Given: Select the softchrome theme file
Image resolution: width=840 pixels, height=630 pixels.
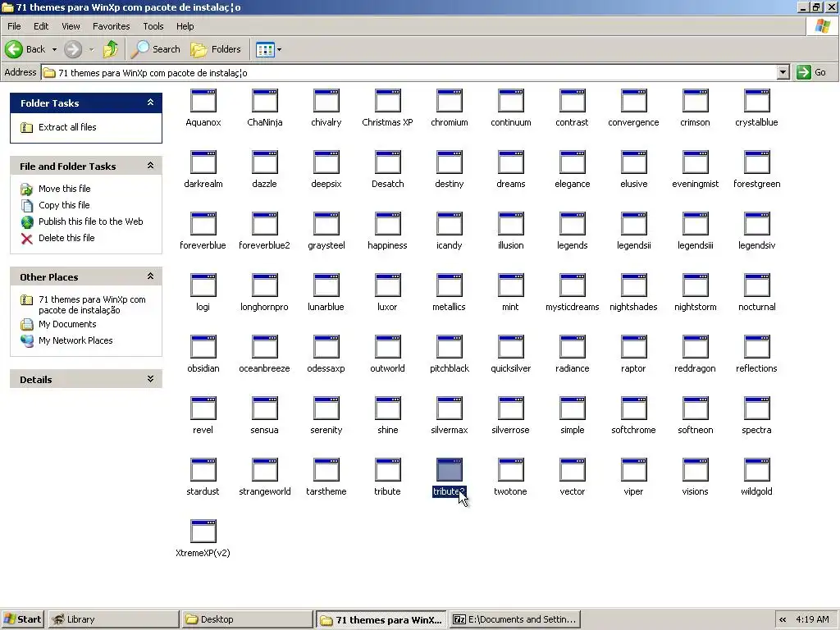Looking at the screenshot, I should pyautogui.click(x=634, y=416).
